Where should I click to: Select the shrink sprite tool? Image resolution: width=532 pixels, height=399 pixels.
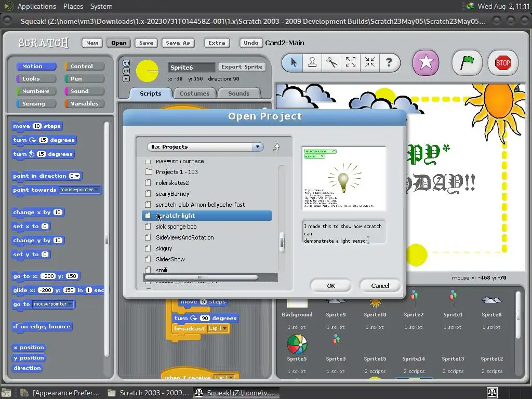369,62
